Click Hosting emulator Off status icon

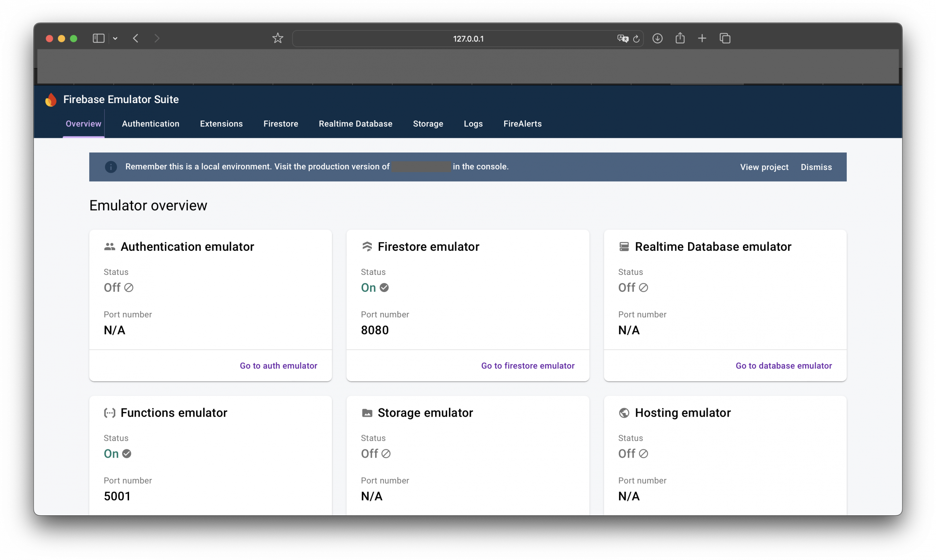[x=643, y=454]
